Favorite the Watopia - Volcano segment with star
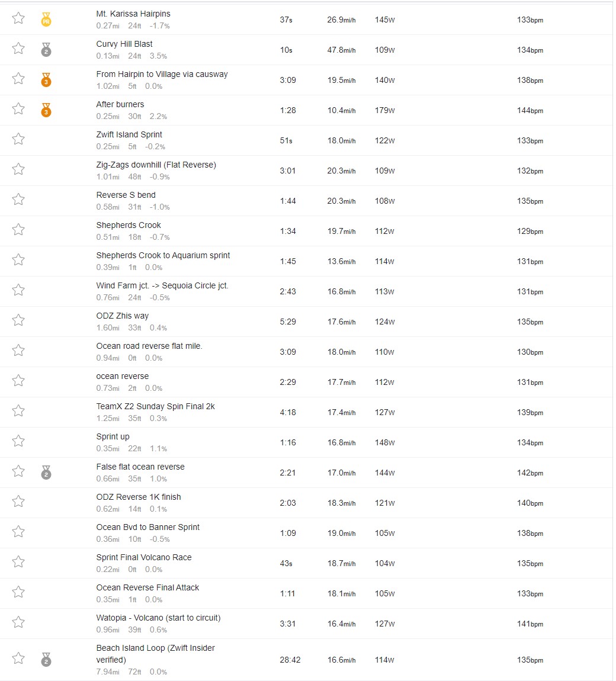Viewport: 616px width, 681px height. 18,622
